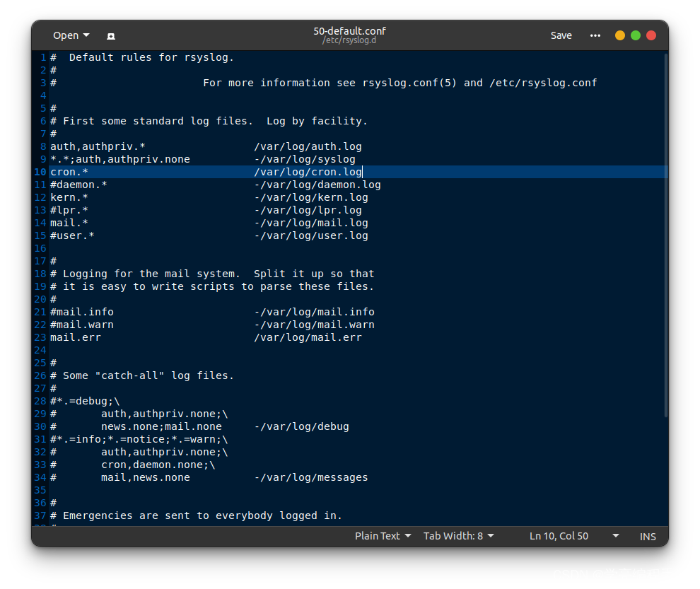The image size is (700, 589).
Task: Expand the Open button dropdown arrow
Action: tap(86, 35)
